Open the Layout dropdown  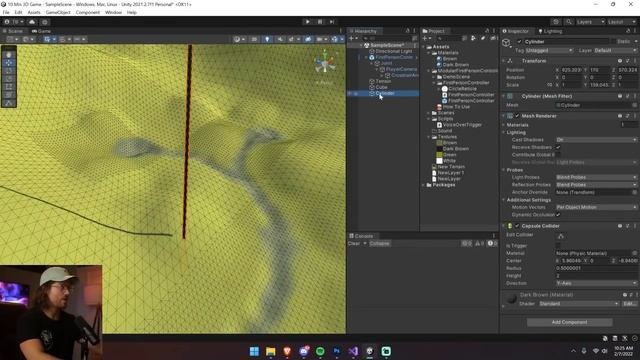pos(622,22)
